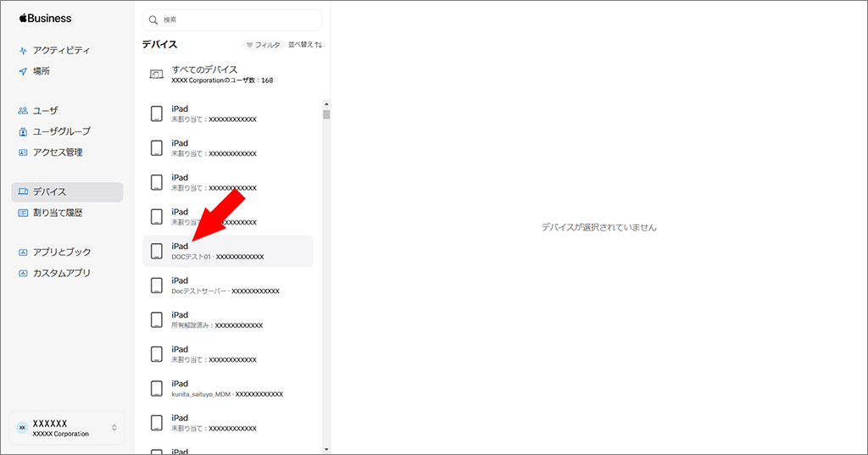Click tablet icon of kunita_saituyo_MDM iPad
Viewport: 868px width, 455px height.
coord(157,389)
